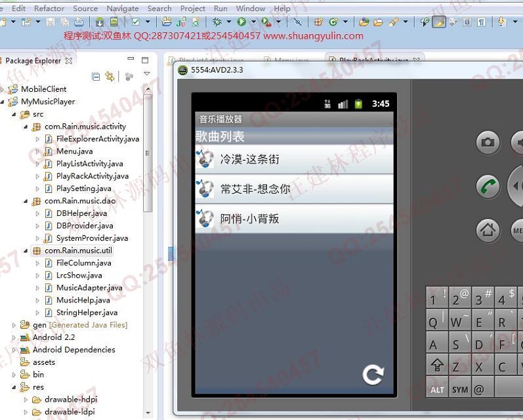The height and width of the screenshot is (420, 523).
Task: Click the Next Annotation arrow icon
Action: 501,22
